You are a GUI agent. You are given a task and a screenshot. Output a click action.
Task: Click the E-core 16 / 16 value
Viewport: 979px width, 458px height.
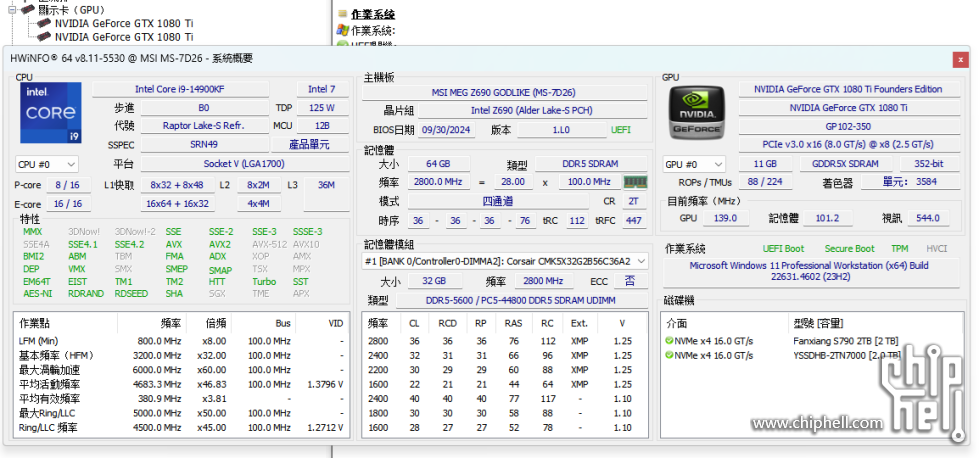pyautogui.click(x=67, y=203)
